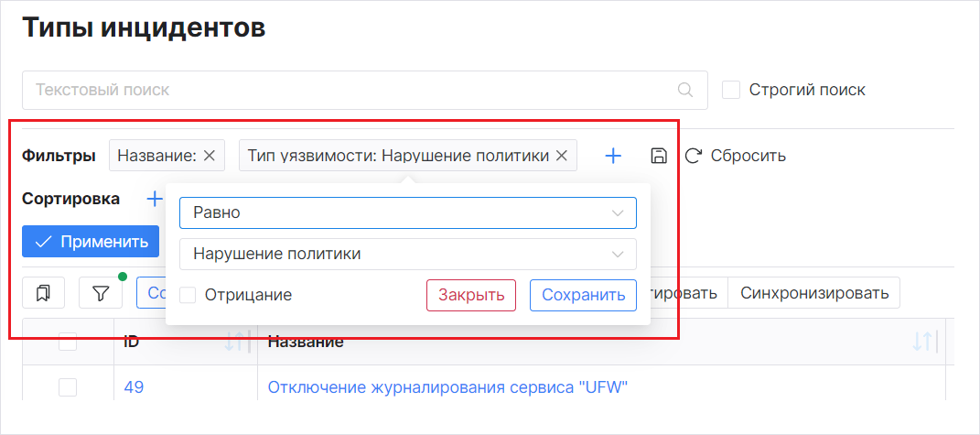Screen dimensions: 980x435
Task: Check the Отрицание checkbox
Action: tap(188, 295)
